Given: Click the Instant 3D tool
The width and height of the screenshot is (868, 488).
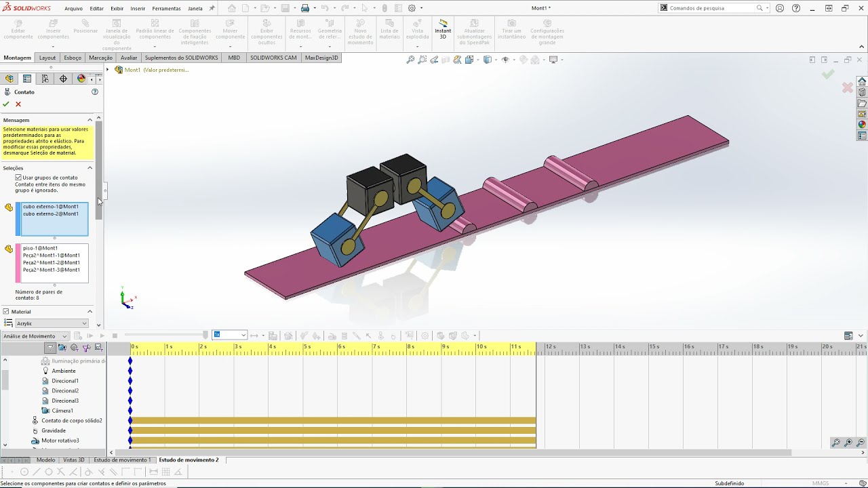Looking at the screenshot, I should pos(443,30).
